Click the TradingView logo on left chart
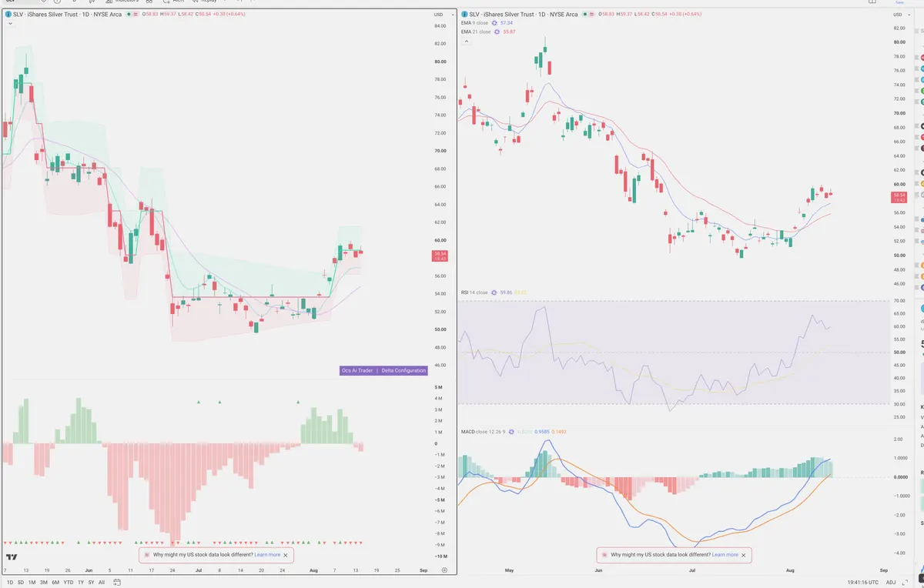924x588 pixels. (12, 557)
